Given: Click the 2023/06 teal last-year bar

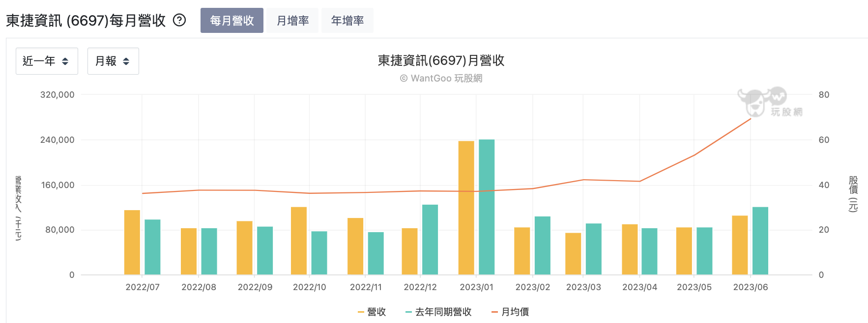Looking at the screenshot, I should click(760, 241).
